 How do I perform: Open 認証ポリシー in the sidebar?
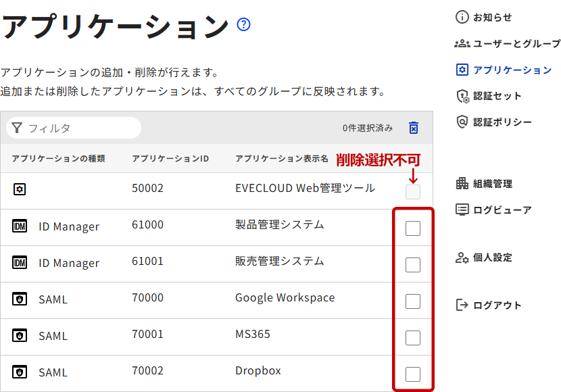coord(502,122)
